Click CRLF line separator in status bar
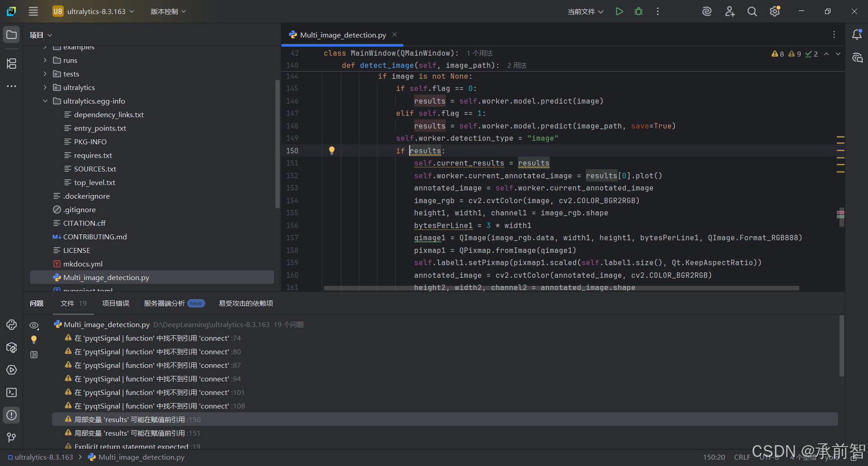 [x=742, y=457]
